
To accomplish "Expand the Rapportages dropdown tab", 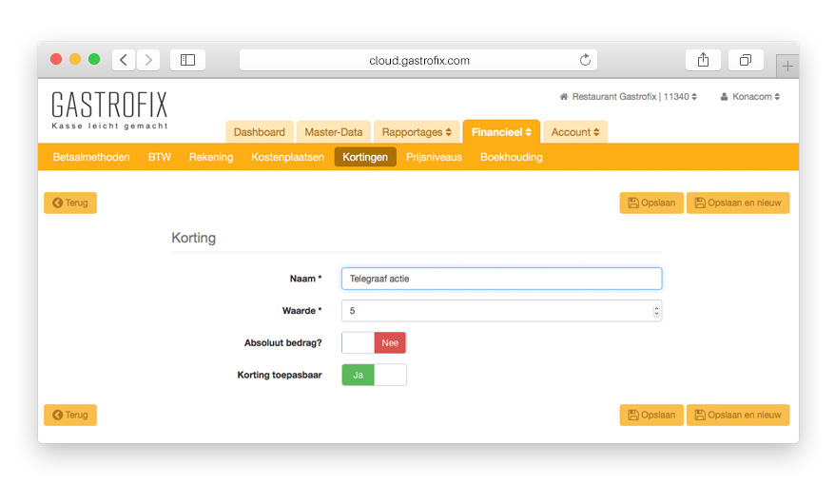I will pyautogui.click(x=417, y=132).
